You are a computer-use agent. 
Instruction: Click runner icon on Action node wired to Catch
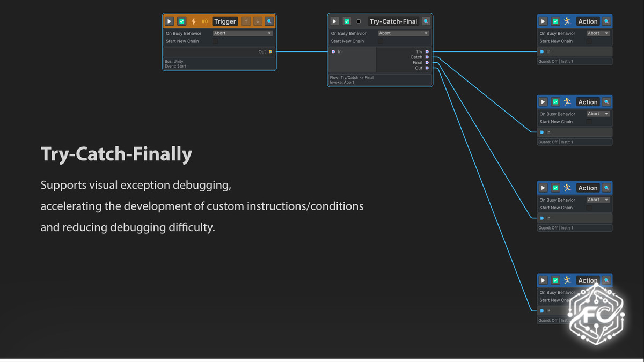tap(567, 102)
